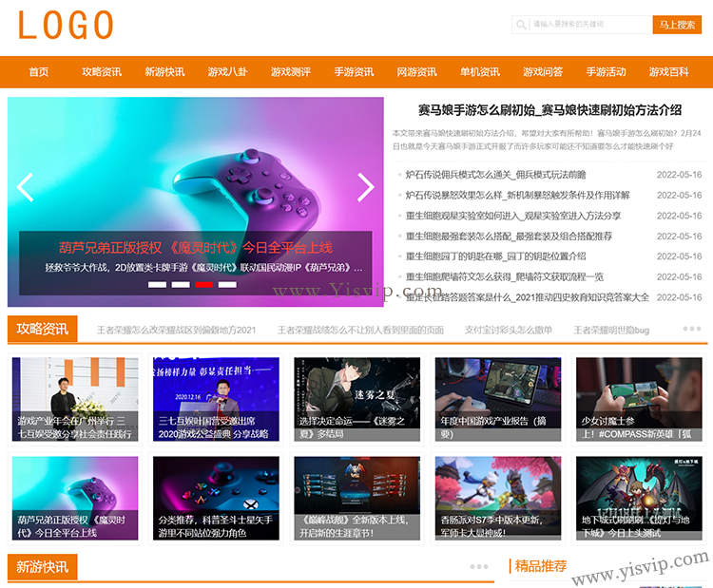Image resolution: width=713 pixels, height=588 pixels.
Task: Open thumbnail 分类推荐 科普圣斗士星矢手游
Action: 216,498
